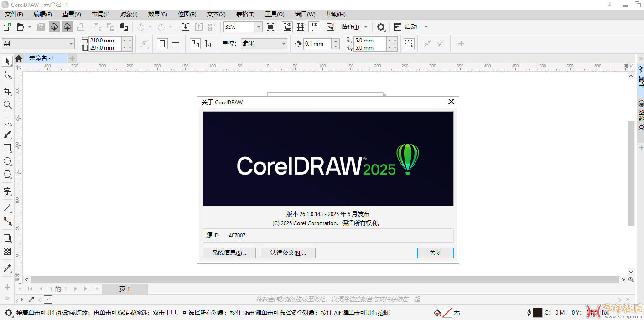Click the fill indicator showing 无
Screen dimensions: 644x320
pos(447,313)
